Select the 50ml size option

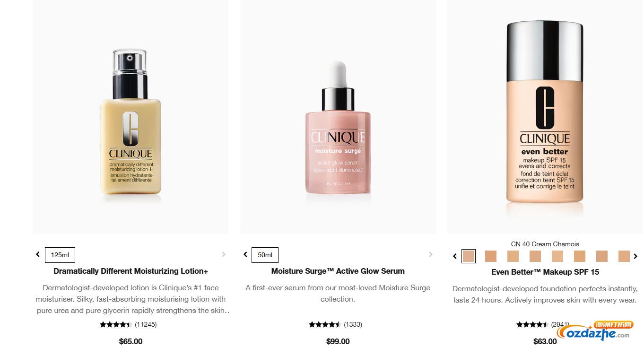click(x=265, y=255)
